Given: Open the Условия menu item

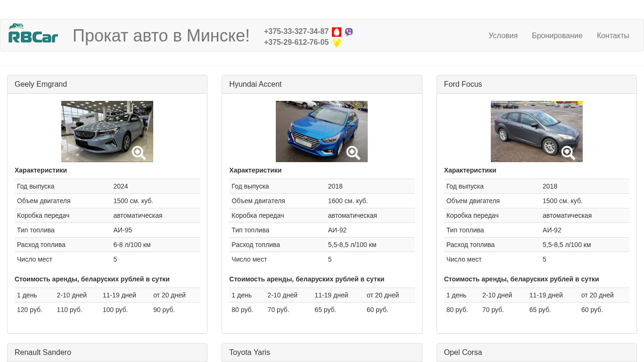Looking at the screenshot, I should tap(503, 36).
